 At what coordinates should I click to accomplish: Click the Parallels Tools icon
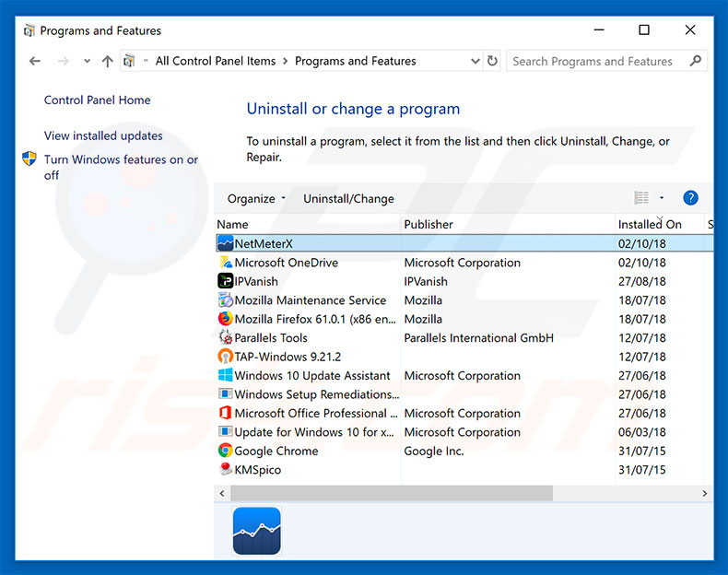(x=226, y=337)
